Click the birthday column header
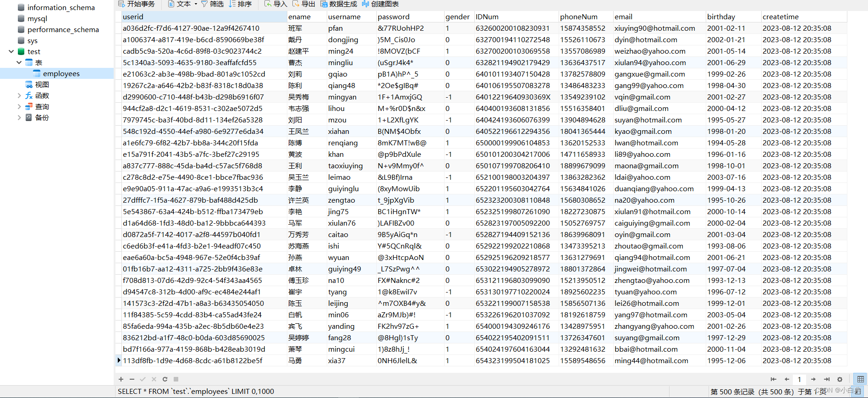 (x=733, y=17)
